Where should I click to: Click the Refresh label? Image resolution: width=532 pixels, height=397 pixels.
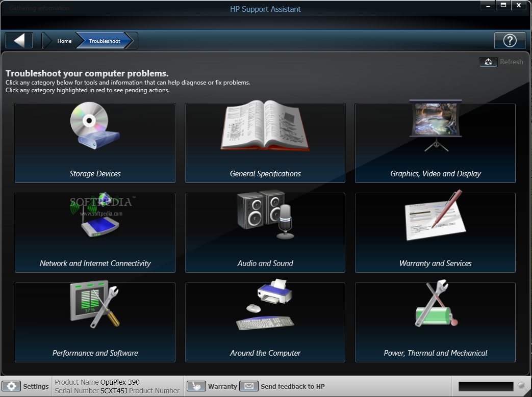coord(511,62)
